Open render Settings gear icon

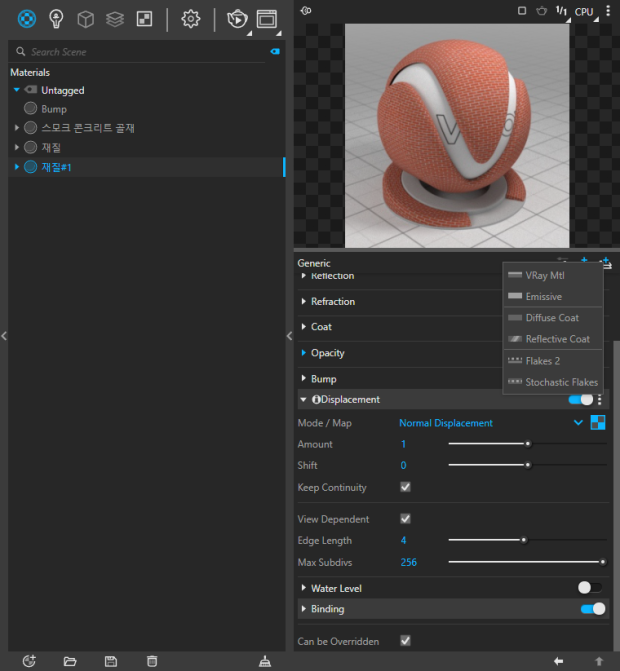[190, 18]
